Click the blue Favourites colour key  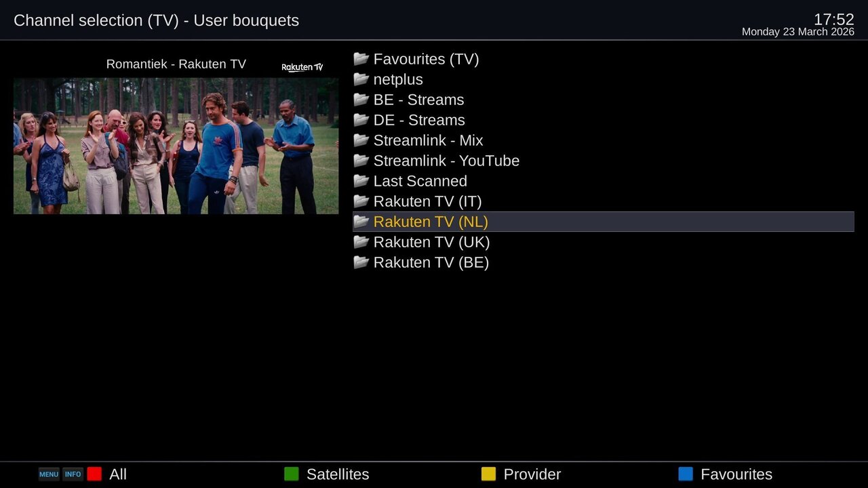tap(686, 474)
